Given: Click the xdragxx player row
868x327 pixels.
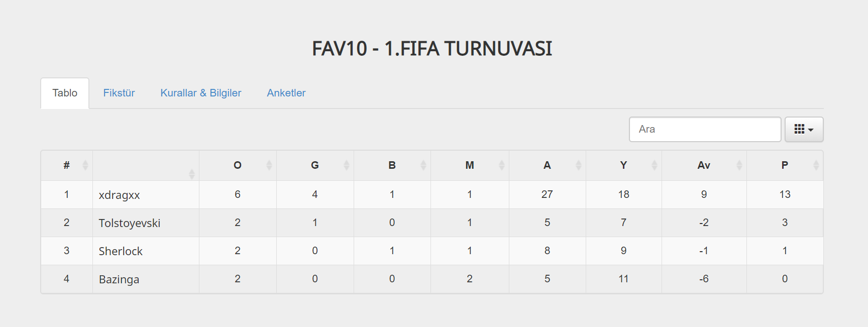Looking at the screenshot, I should click(120, 195).
